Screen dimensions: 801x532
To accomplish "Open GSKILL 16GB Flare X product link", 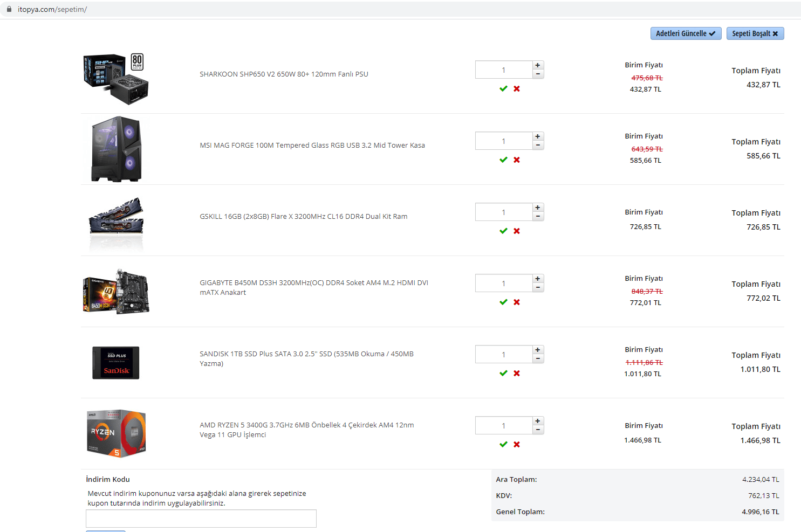I will click(304, 216).
